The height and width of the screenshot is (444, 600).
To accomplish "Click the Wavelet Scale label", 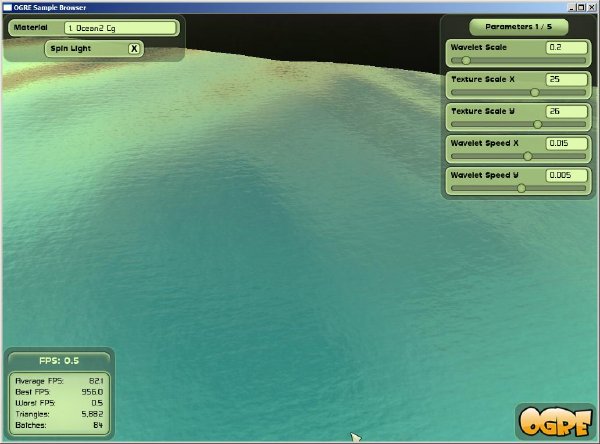I will click(479, 47).
